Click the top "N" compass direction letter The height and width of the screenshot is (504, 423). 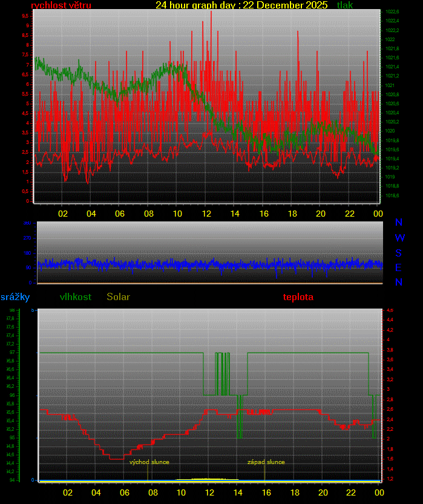coord(399,223)
